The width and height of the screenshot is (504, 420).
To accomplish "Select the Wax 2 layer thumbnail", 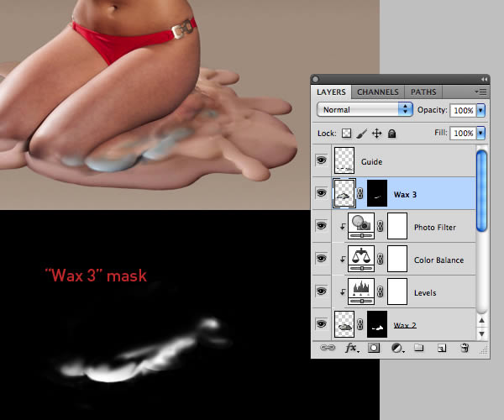I will tap(344, 324).
